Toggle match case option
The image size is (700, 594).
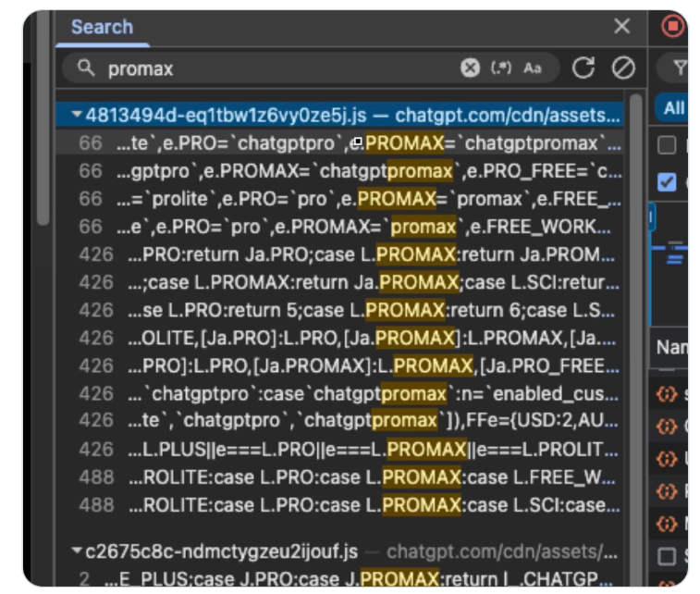[x=532, y=68]
